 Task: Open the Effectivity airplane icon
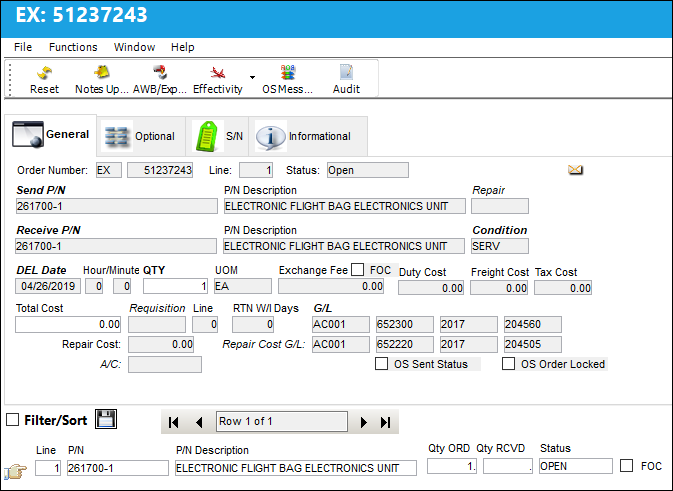click(x=218, y=73)
